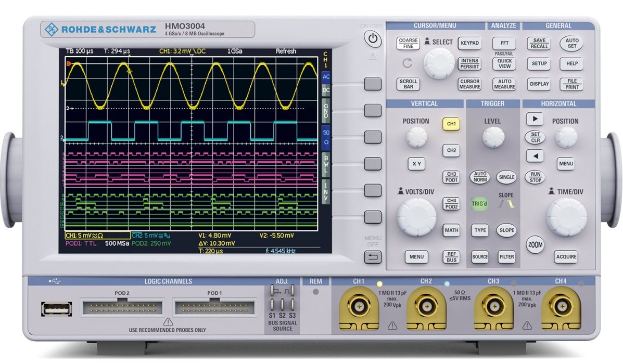Open the KEYPAD button

(x=469, y=43)
